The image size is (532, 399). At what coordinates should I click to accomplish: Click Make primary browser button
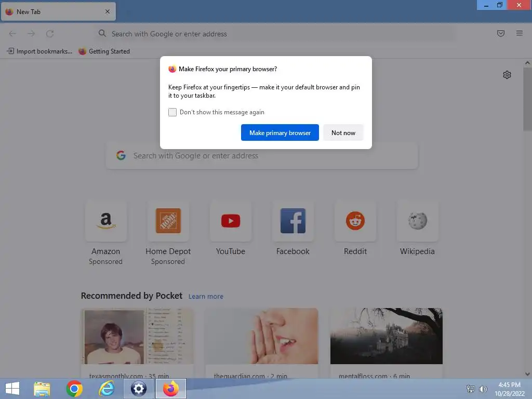click(280, 132)
